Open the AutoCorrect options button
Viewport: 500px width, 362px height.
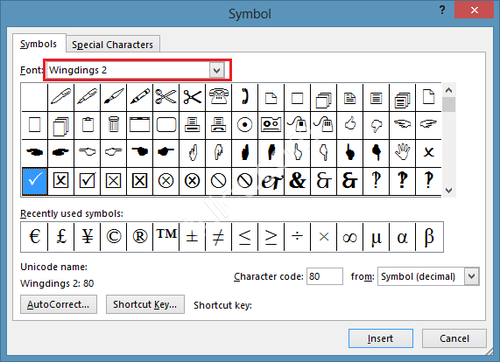[58, 304]
